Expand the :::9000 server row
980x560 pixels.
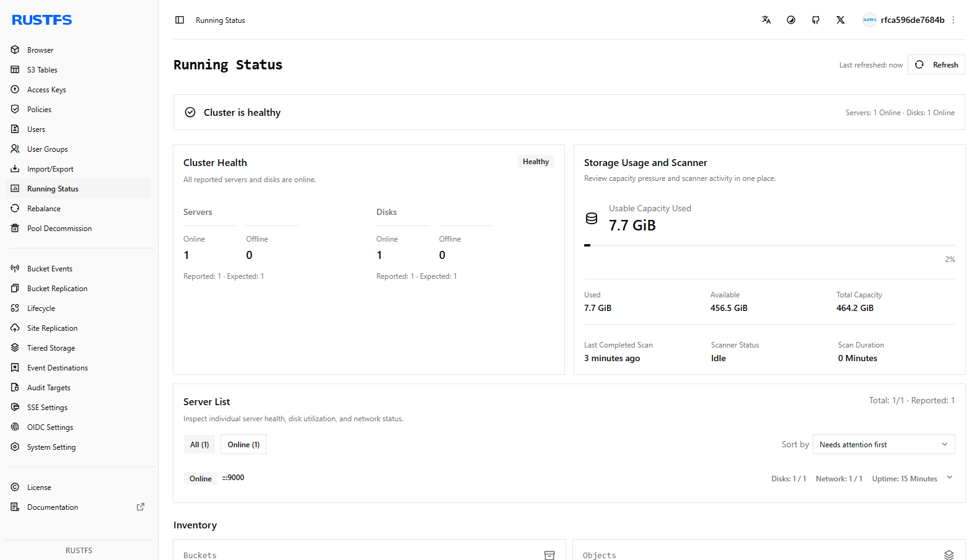pos(950,478)
